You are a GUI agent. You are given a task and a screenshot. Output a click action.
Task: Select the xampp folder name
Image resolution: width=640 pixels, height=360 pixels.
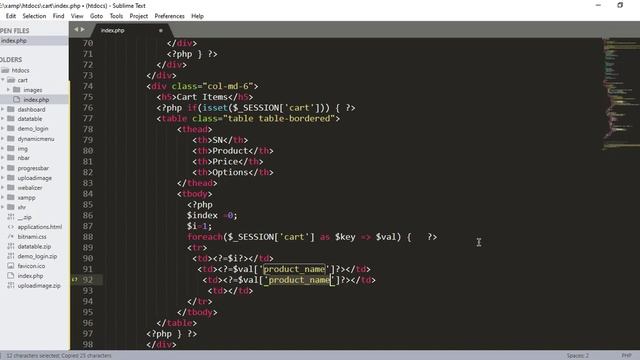[26, 198]
